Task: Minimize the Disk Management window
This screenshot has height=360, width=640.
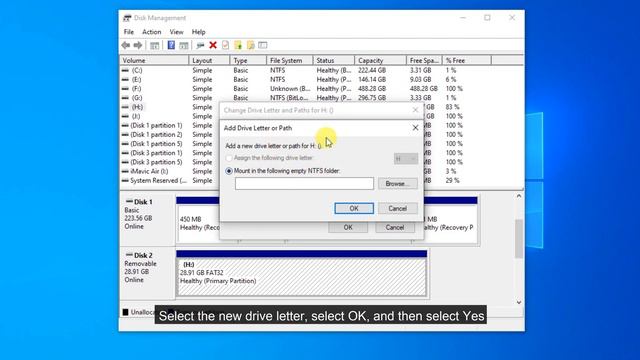Action: point(463,18)
